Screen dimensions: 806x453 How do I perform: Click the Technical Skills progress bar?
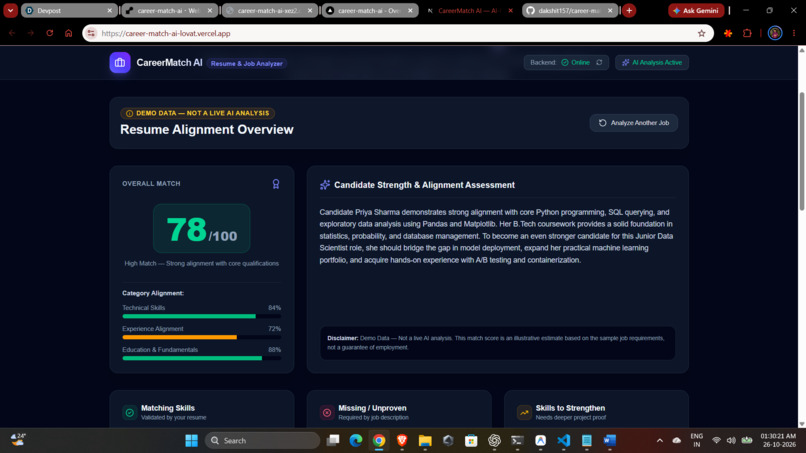point(202,316)
